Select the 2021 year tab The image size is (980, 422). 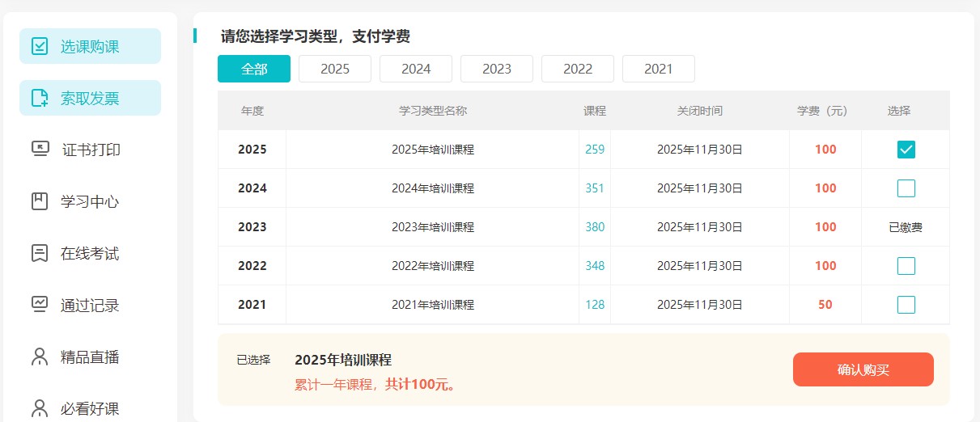click(659, 69)
